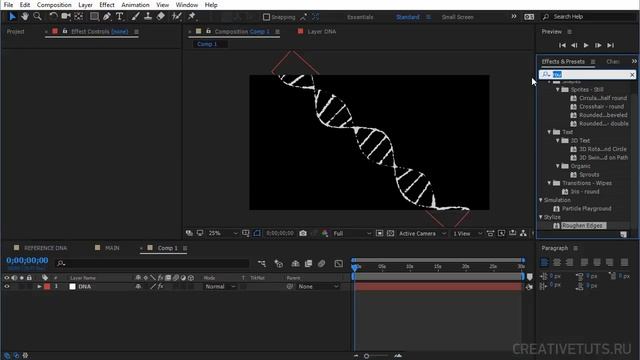Image resolution: width=640 pixels, height=360 pixels.
Task: Select the Brush tool
Action: point(136,17)
